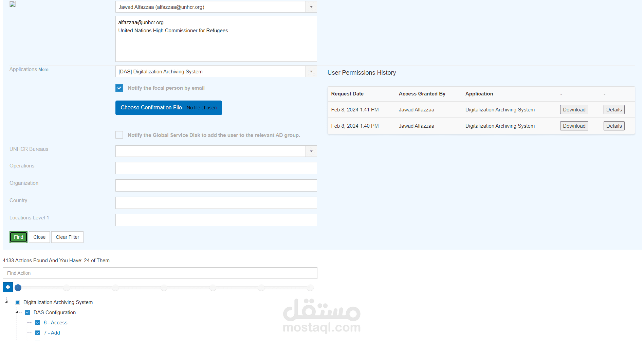Viewport: 644px width, 341px height.
Task: Click the blue plus expand-all button
Action: coord(8,287)
